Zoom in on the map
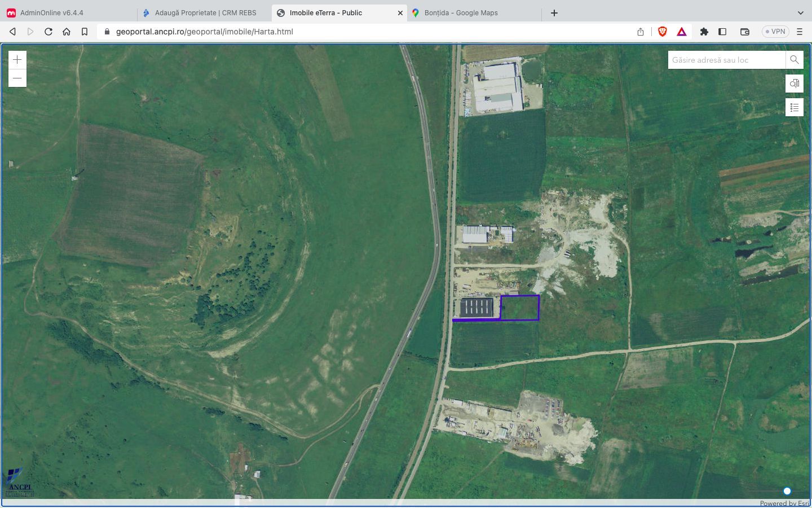812x508 pixels. pos(17,59)
